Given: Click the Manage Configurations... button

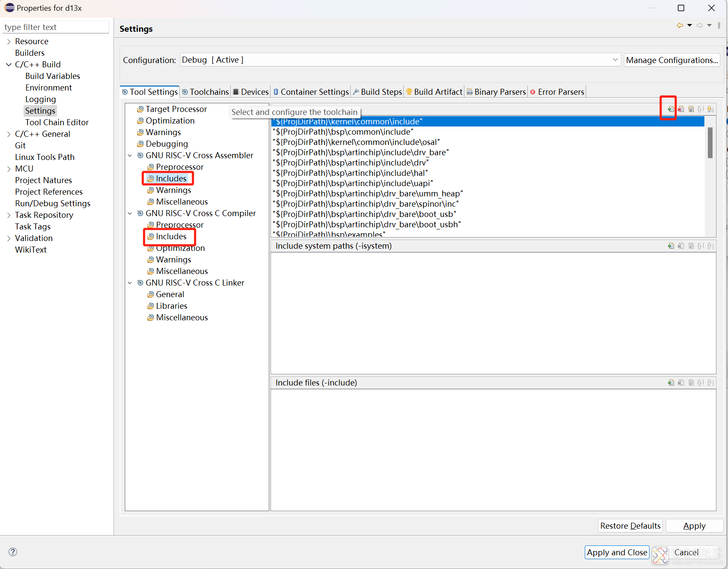Looking at the screenshot, I should pos(672,60).
